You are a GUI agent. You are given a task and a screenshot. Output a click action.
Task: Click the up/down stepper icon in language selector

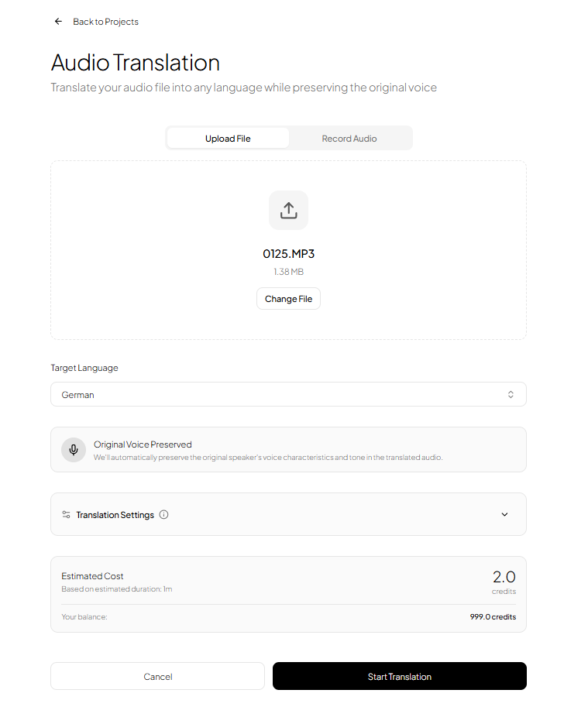pos(511,394)
